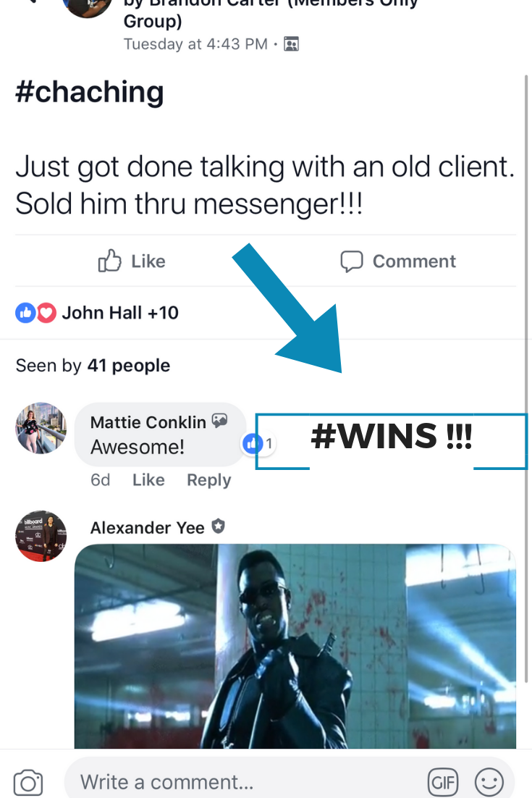This screenshot has width=532, height=798.
Task: Open the GIF picker icon
Action: [x=443, y=782]
